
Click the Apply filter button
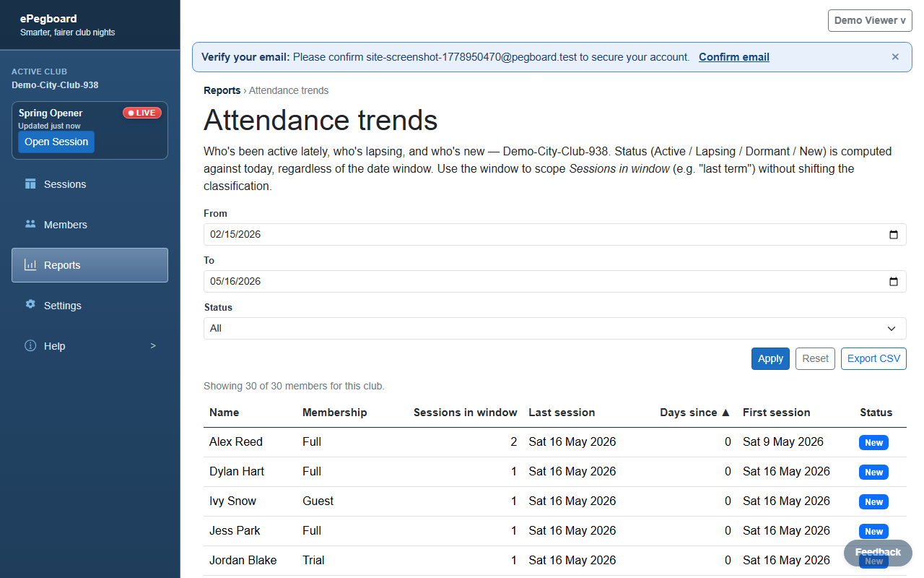coord(770,358)
